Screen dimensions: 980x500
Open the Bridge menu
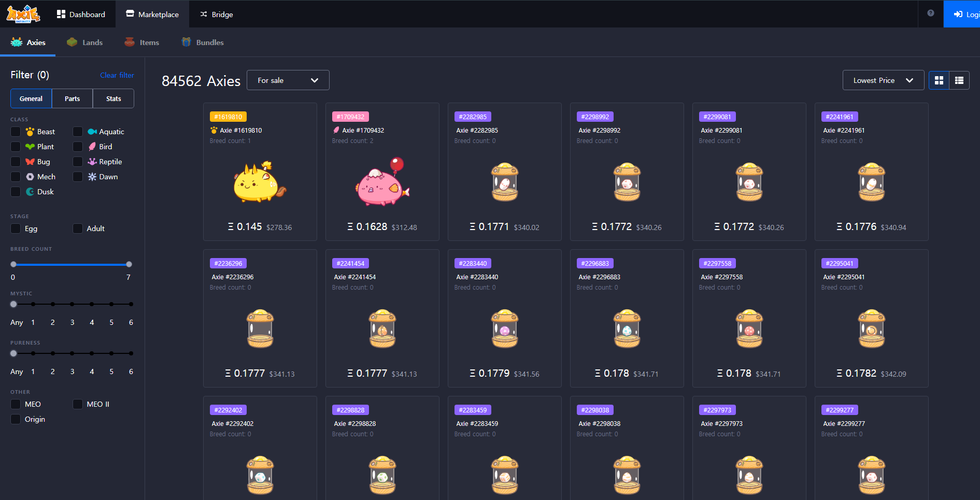click(x=217, y=14)
